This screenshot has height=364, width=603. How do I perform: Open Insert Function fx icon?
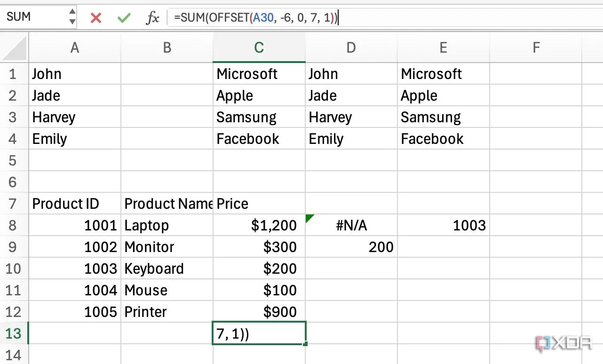click(152, 18)
